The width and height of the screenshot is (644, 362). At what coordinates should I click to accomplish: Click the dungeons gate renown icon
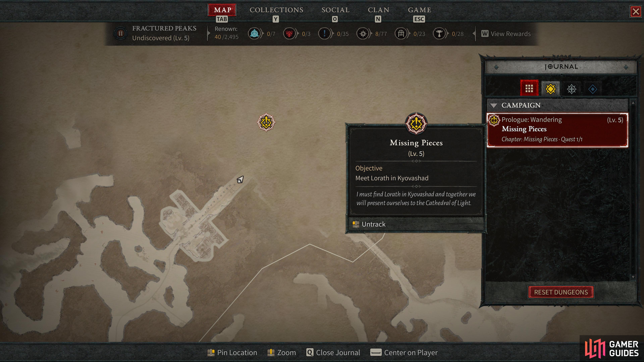pyautogui.click(x=401, y=34)
